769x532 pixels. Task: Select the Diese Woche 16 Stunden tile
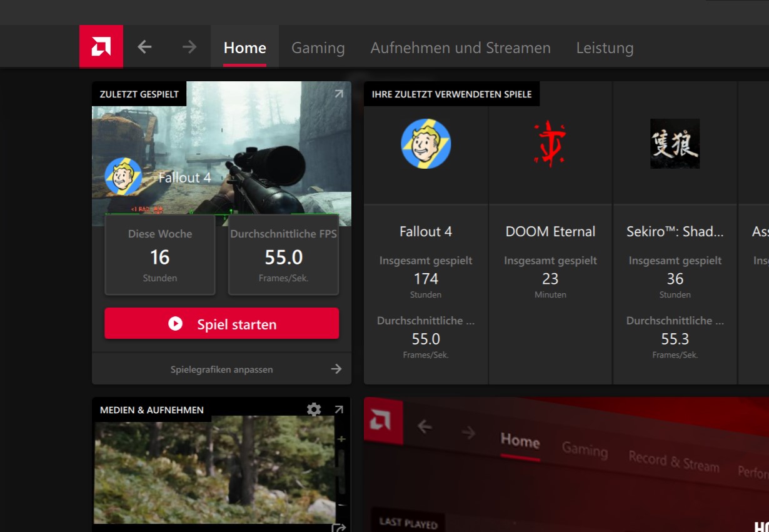point(160,254)
